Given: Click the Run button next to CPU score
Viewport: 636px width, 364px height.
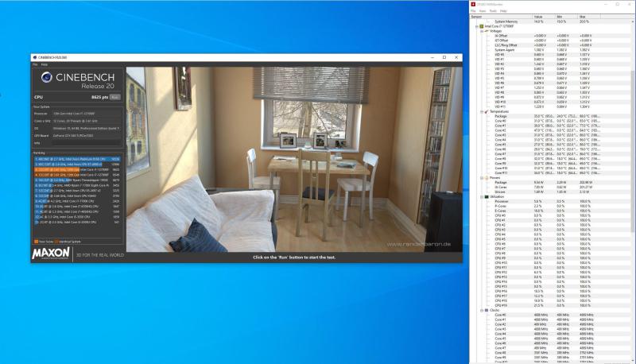Looking at the screenshot, I should pos(114,96).
